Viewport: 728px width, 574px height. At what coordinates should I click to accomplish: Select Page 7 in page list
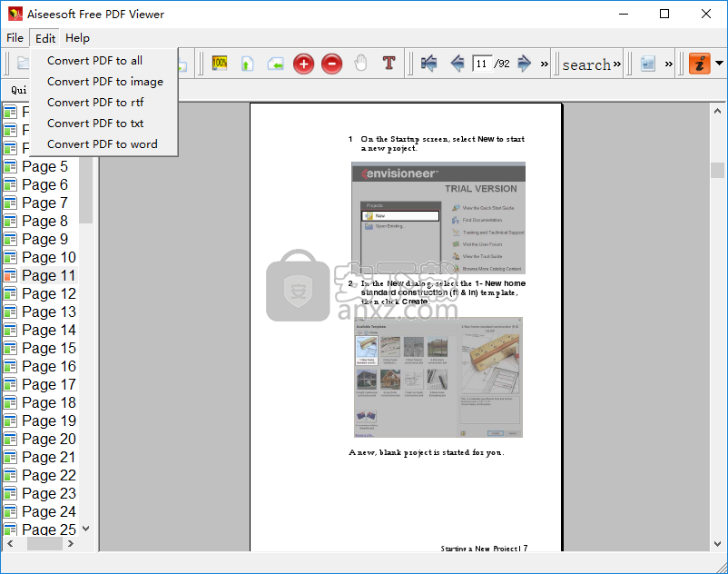(44, 203)
